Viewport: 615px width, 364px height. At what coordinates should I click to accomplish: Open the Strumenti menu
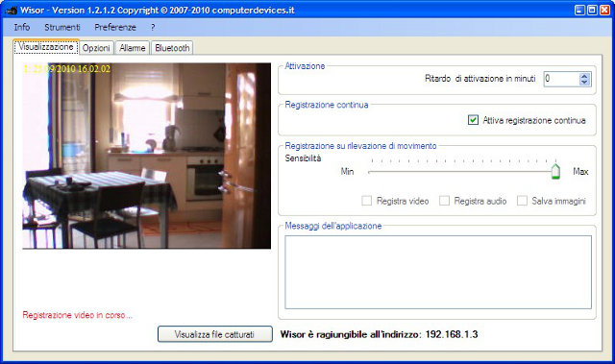(62, 27)
